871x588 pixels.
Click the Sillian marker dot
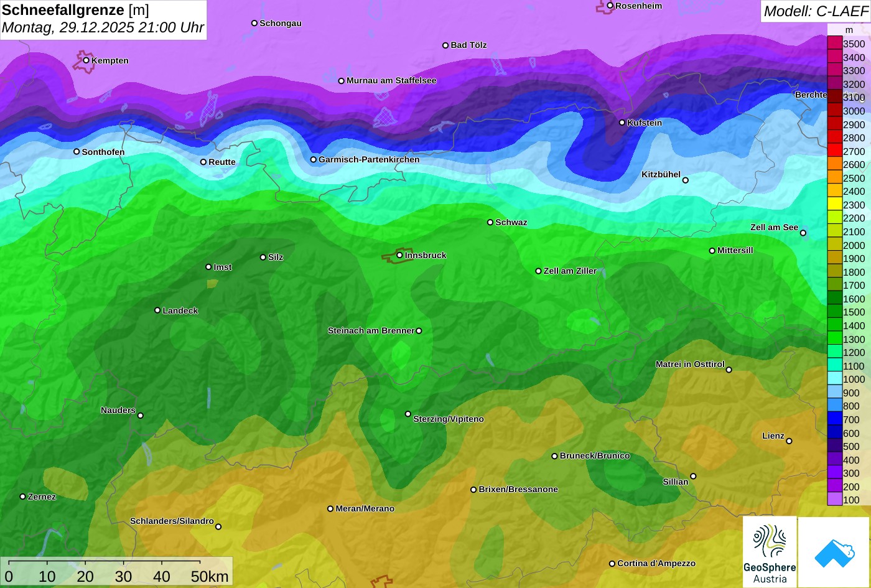(x=693, y=477)
